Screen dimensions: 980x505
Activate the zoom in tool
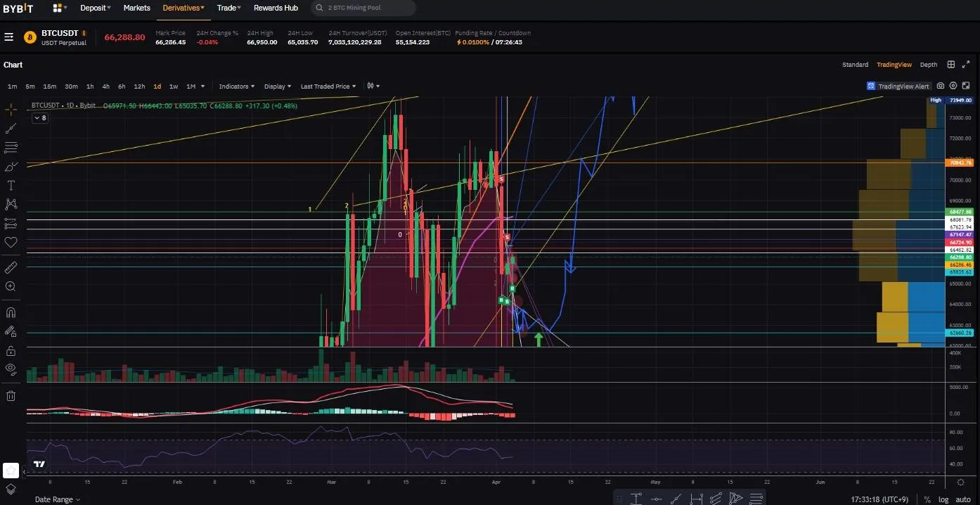(11, 286)
